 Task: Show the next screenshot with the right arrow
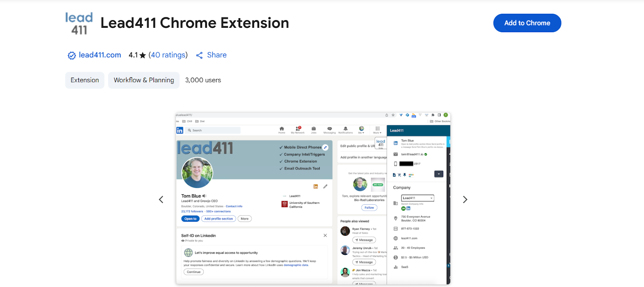coord(465,200)
